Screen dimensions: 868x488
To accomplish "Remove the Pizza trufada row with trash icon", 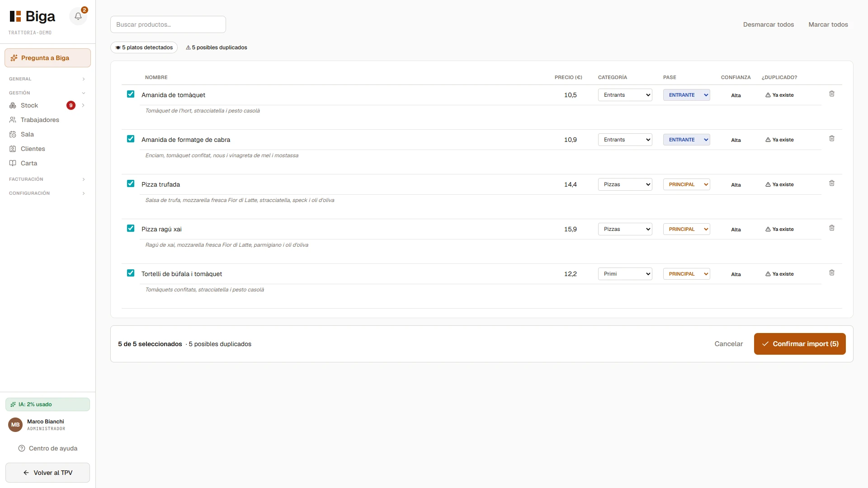I will pyautogui.click(x=832, y=183).
